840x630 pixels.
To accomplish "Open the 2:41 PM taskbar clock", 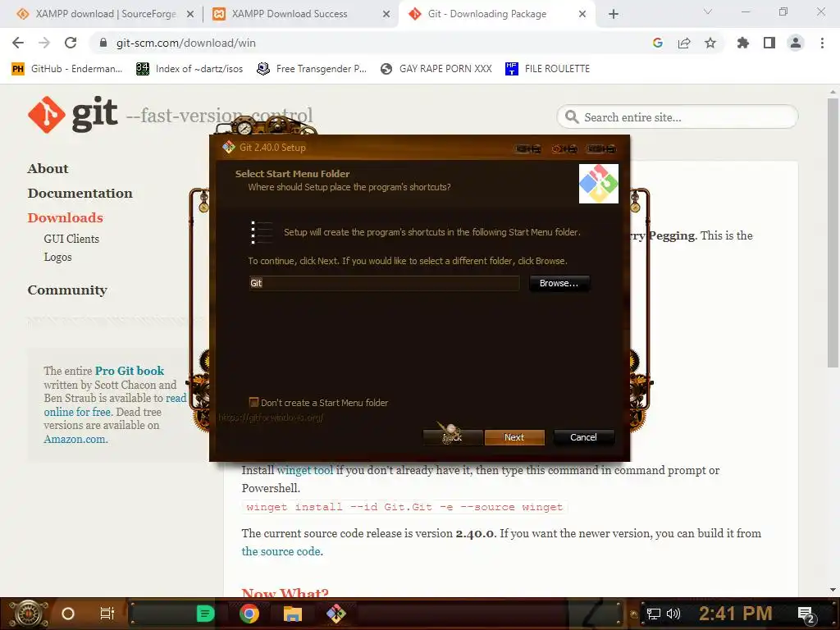I will click(735, 614).
